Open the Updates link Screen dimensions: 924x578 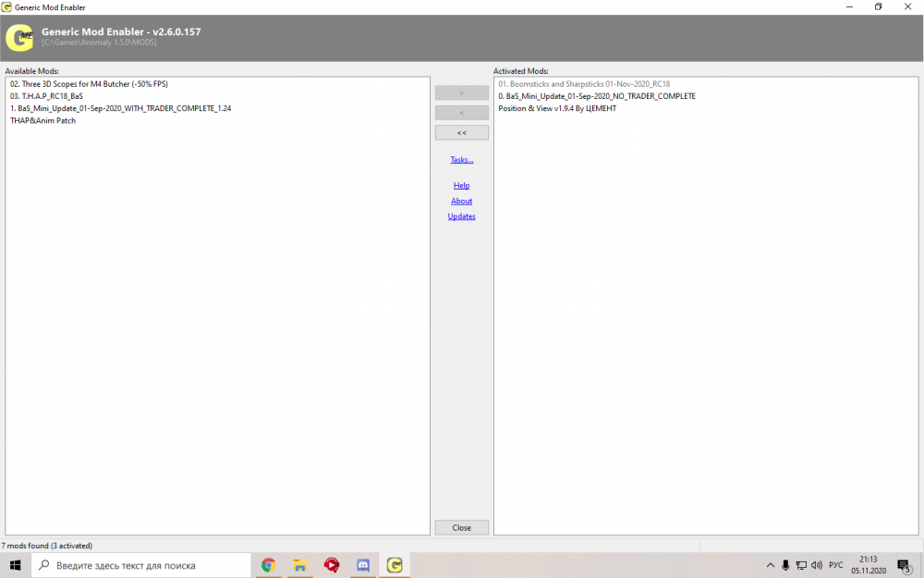click(461, 216)
